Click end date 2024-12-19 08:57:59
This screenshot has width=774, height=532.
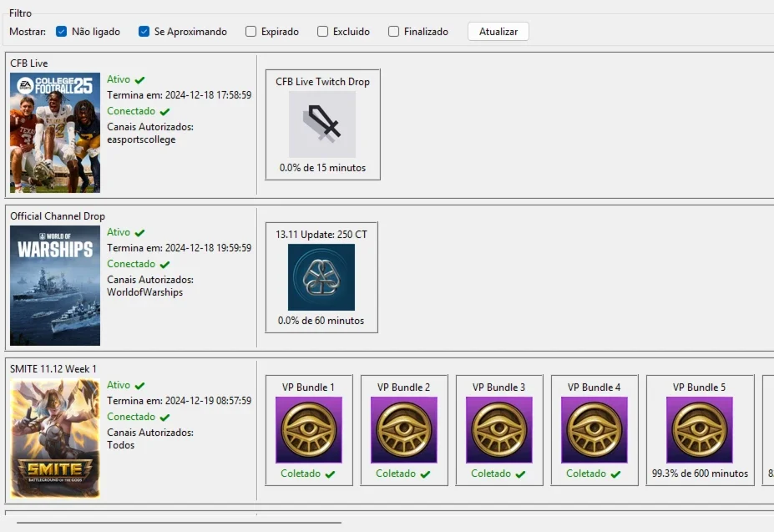208,401
